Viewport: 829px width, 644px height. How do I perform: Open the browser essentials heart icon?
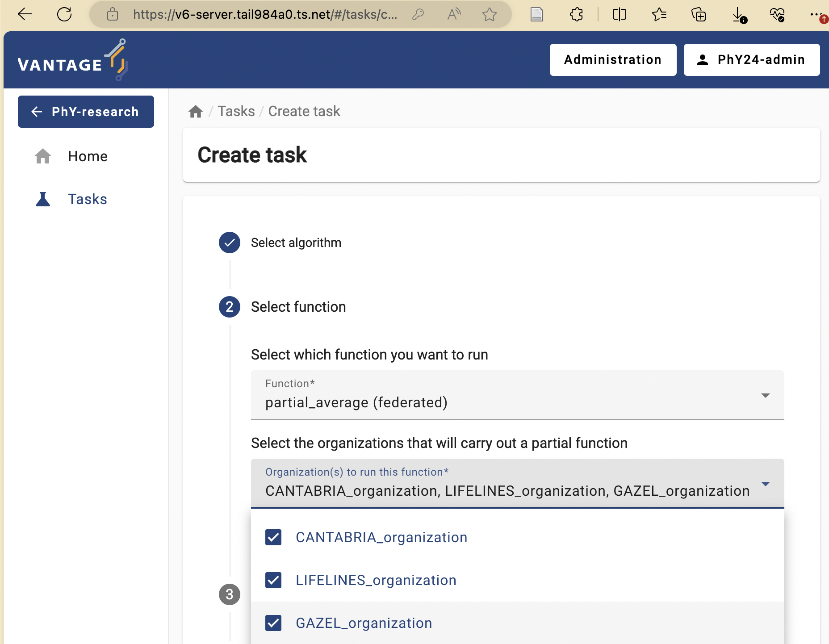[777, 15]
